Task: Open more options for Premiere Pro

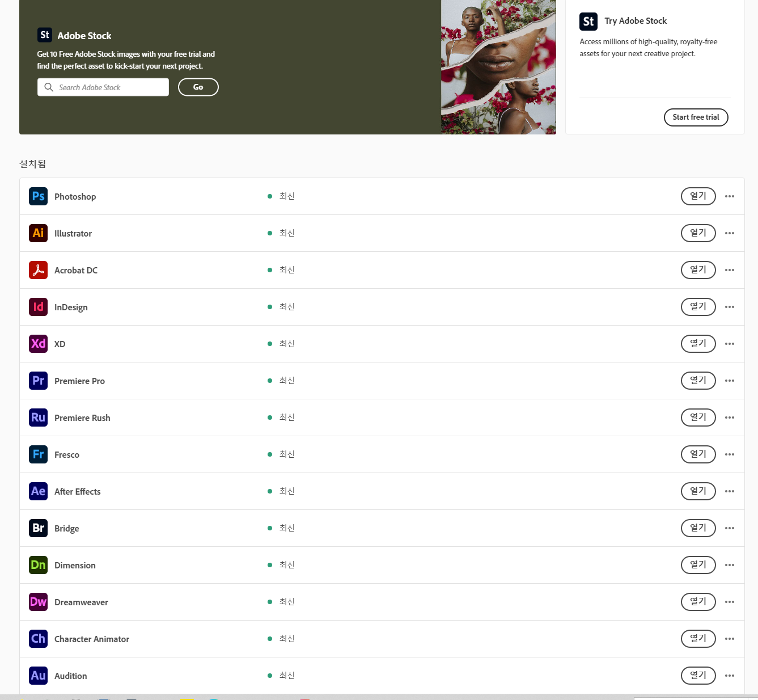Action: [x=730, y=381]
